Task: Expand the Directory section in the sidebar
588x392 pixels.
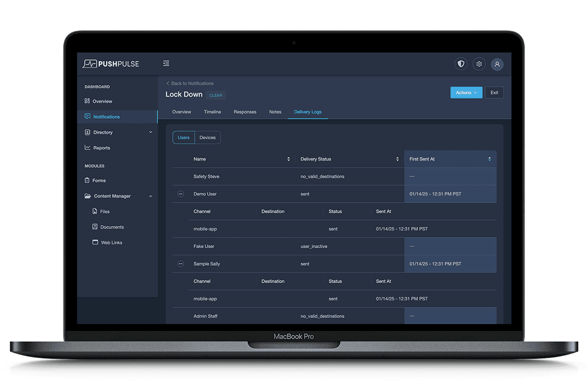Action: [x=150, y=132]
